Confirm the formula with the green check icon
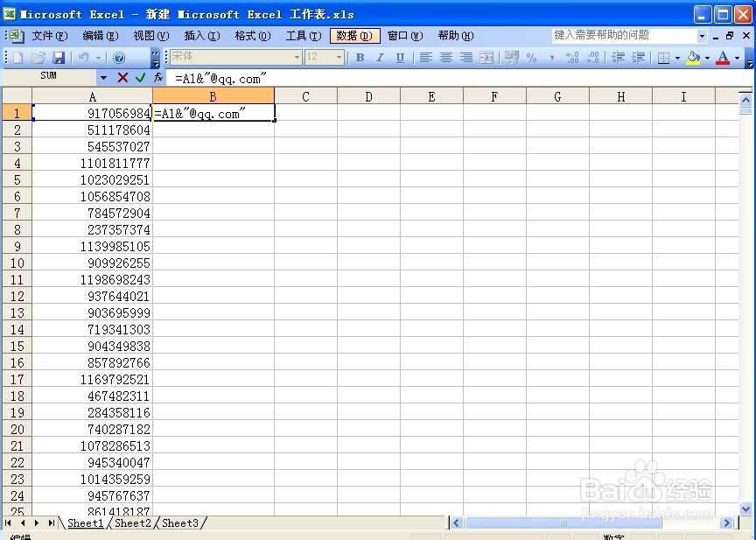The height and width of the screenshot is (540, 756). (x=139, y=76)
